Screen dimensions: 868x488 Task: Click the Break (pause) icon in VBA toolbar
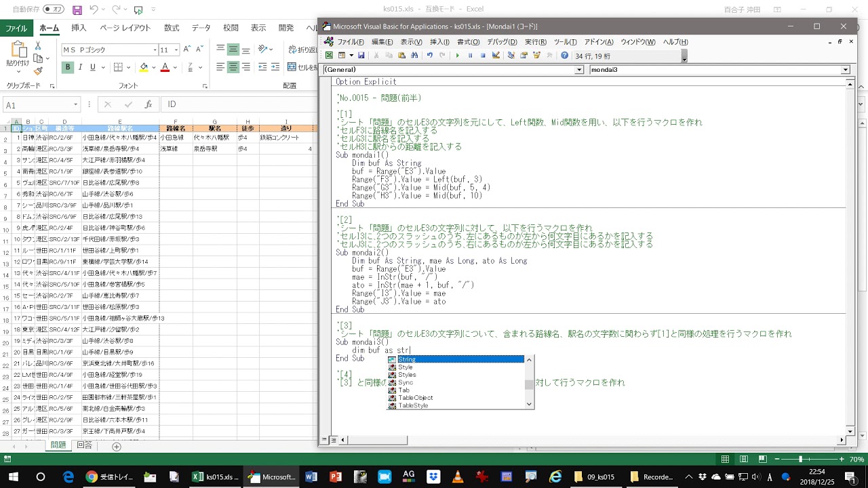click(x=470, y=56)
